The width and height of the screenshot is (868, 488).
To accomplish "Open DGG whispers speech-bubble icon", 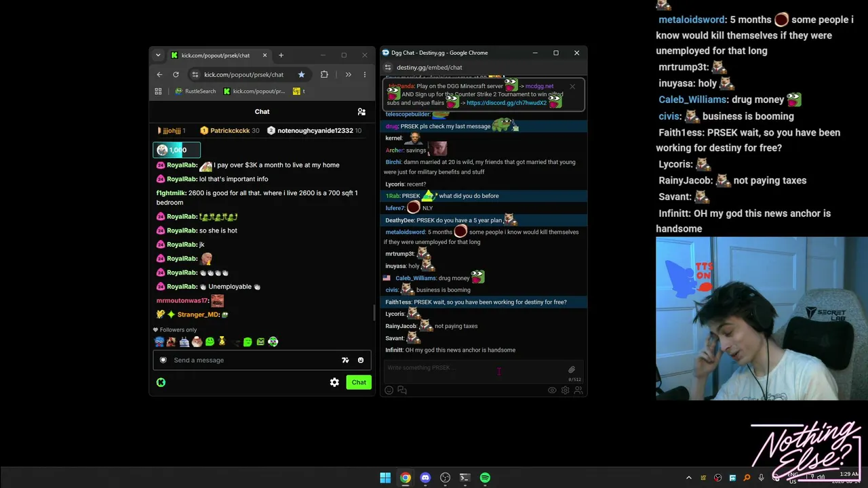I will (x=402, y=390).
